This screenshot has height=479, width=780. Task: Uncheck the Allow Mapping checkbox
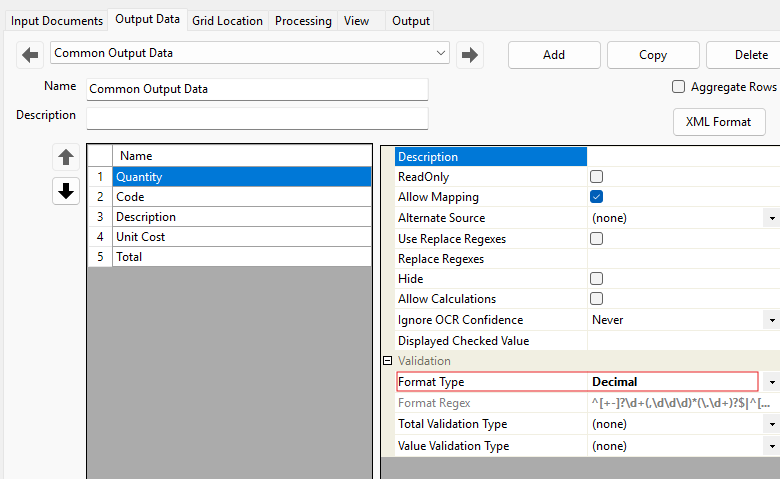597,197
